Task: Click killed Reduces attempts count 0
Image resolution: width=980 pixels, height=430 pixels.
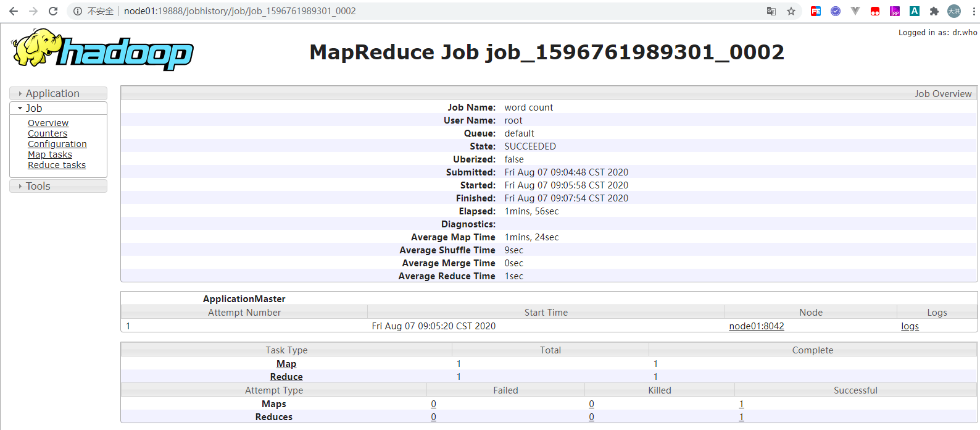Action: (591, 417)
